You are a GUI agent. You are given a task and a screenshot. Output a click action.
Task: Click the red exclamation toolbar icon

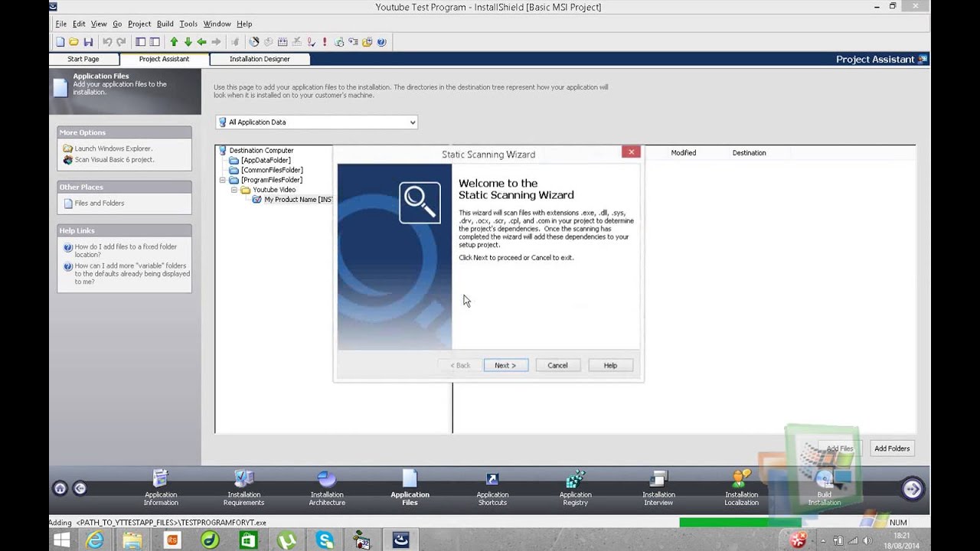325,42
